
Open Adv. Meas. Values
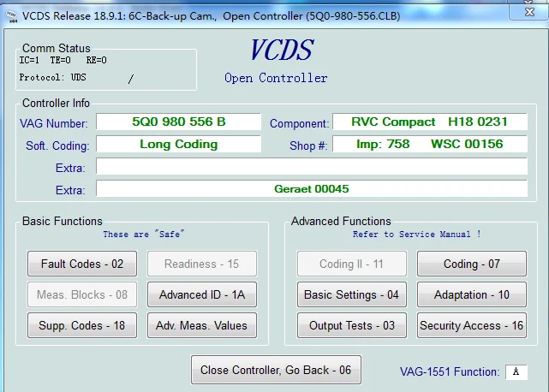(201, 325)
